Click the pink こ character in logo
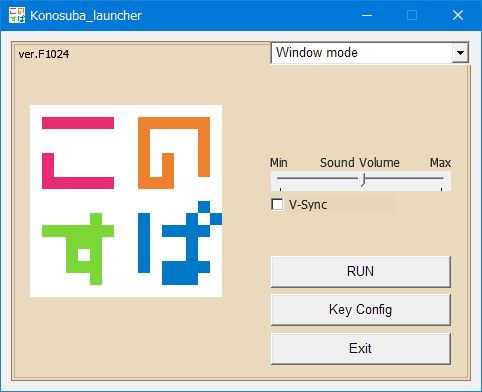This screenshot has height=392, width=482. [x=78, y=153]
